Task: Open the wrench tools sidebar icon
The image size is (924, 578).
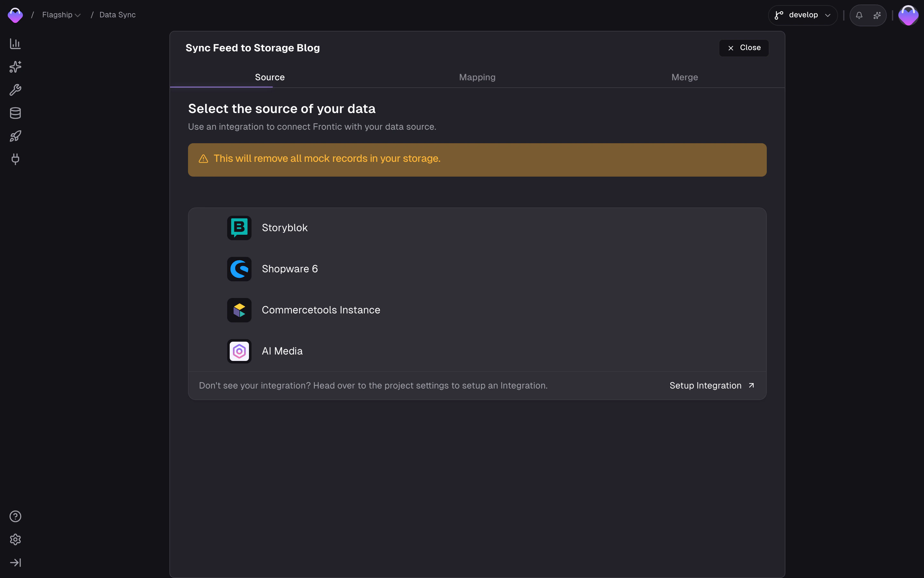Action: point(15,90)
